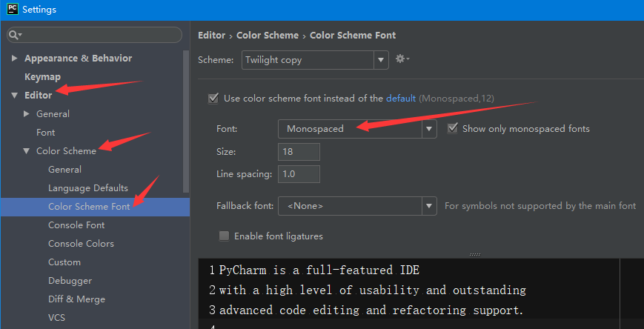The image size is (644, 329).
Task: Toggle Show only monospaced fonts checkbox
Action: pos(452,128)
